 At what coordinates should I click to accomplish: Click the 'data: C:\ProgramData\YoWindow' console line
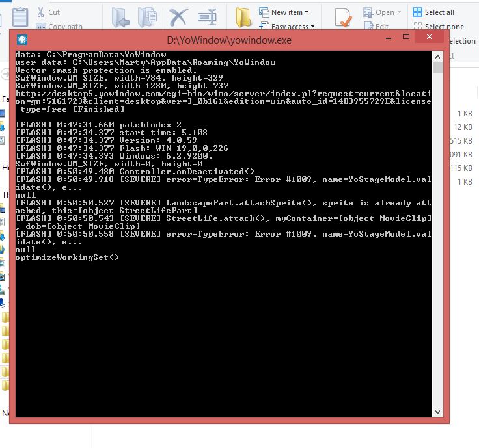click(90, 55)
